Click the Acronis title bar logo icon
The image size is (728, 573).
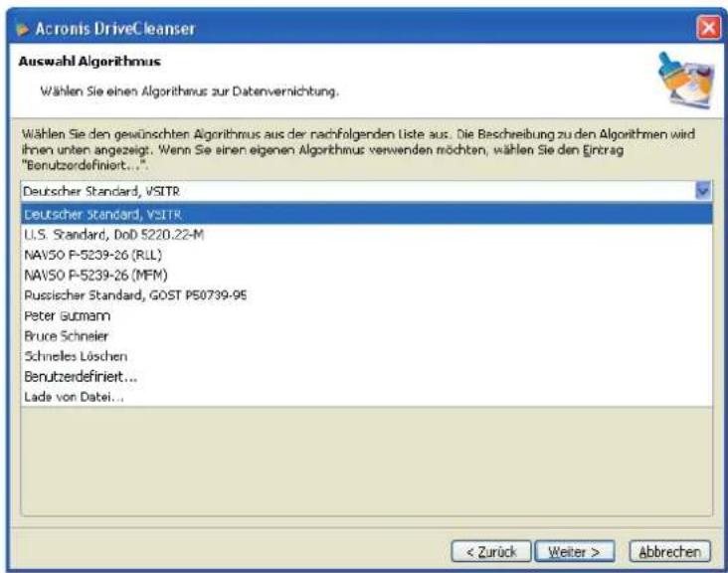click(x=22, y=29)
